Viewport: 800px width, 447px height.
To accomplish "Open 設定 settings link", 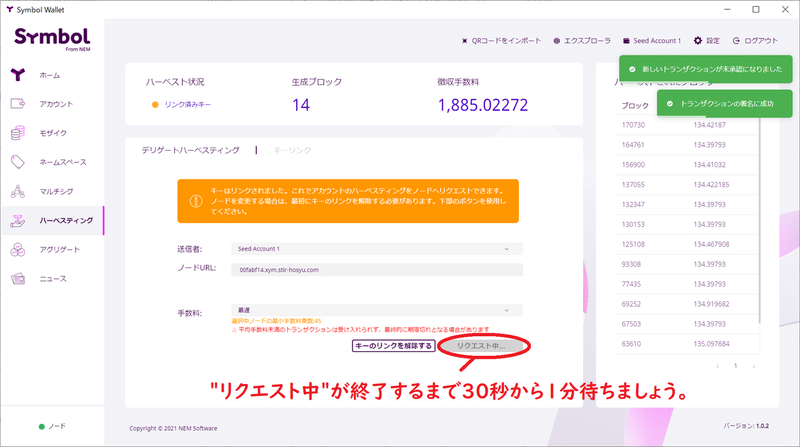I will click(x=713, y=41).
